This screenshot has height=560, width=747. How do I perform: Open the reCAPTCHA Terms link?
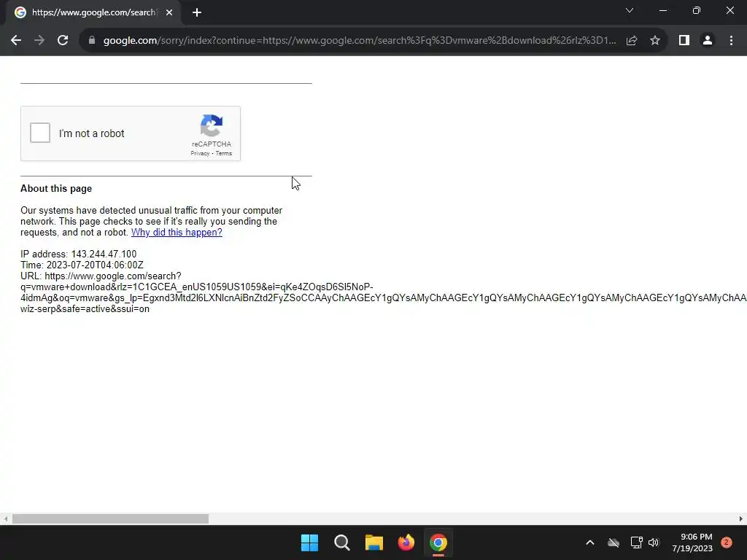point(224,153)
